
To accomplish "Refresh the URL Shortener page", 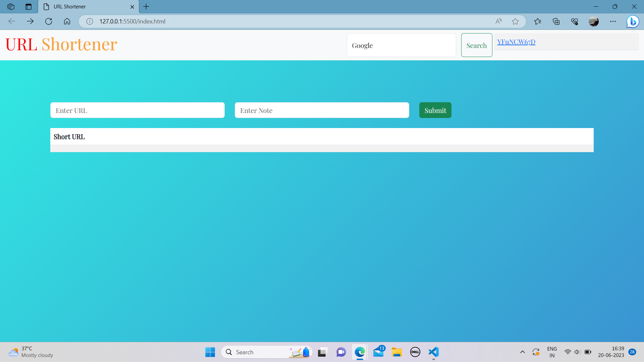I will (49, 21).
